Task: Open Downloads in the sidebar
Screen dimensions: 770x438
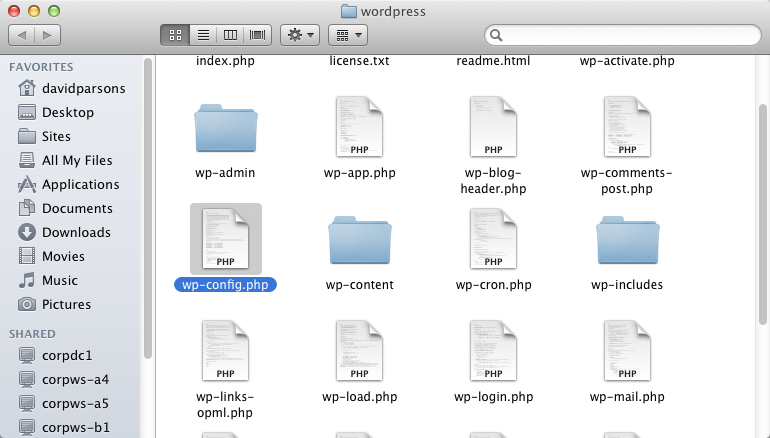Action: (76, 232)
